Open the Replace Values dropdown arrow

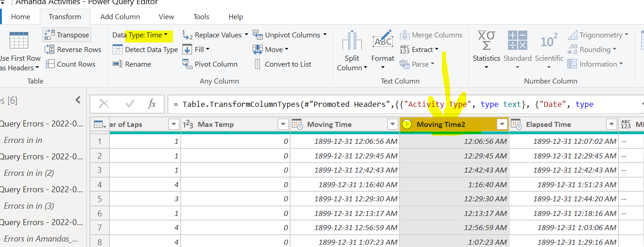(x=246, y=35)
